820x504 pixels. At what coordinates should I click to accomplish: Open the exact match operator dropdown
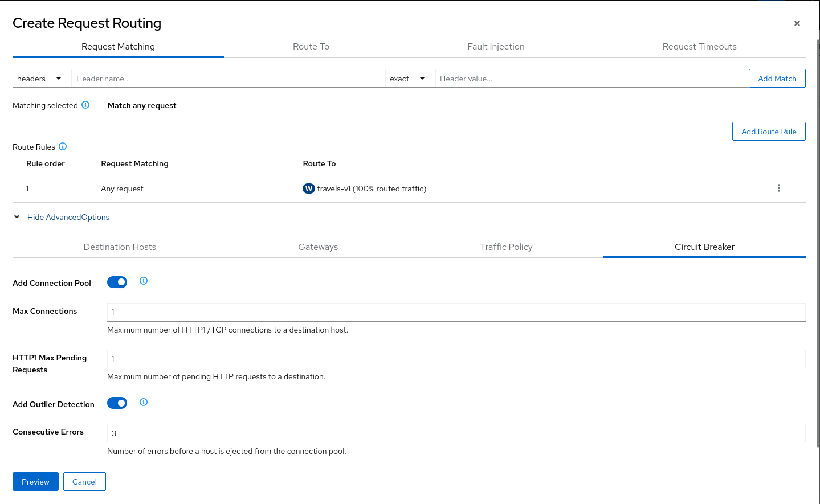(x=407, y=79)
